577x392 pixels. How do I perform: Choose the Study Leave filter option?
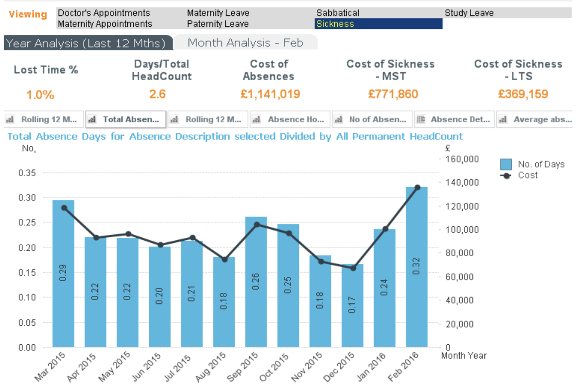tap(469, 13)
